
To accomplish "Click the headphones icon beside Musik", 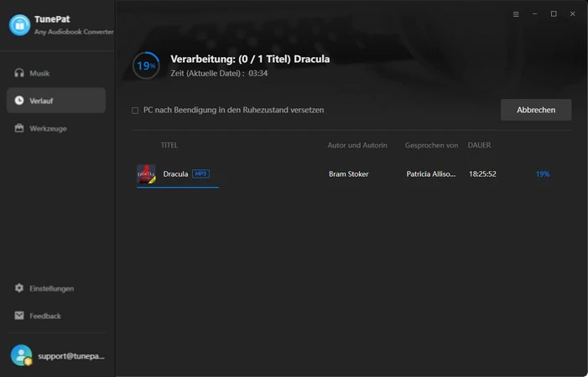I will [19, 73].
